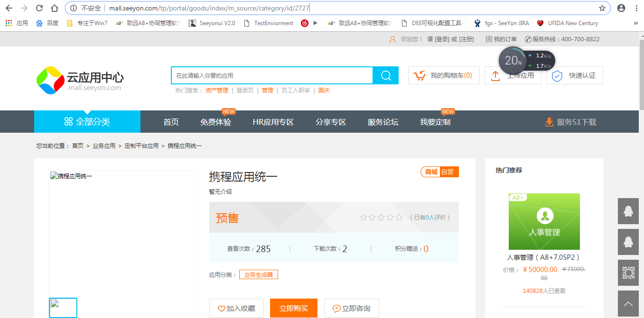The height and width of the screenshot is (318, 644).
Task: Click the 注册 register link
Action: pyautogui.click(x=466, y=39)
